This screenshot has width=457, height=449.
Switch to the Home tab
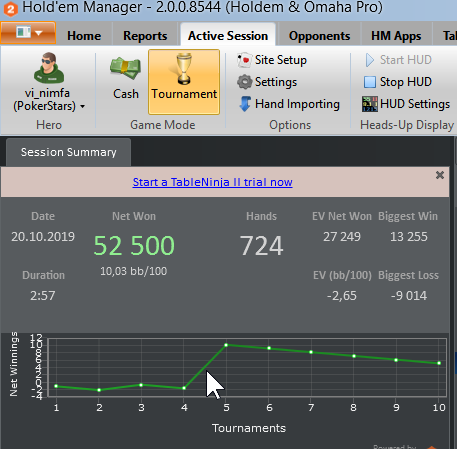point(84,36)
